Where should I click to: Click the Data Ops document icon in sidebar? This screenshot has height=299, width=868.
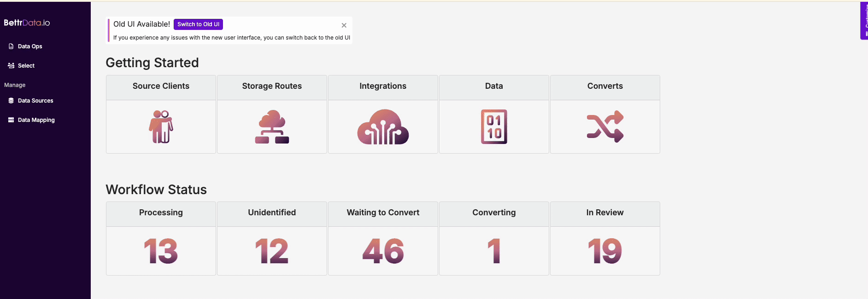[x=11, y=46]
